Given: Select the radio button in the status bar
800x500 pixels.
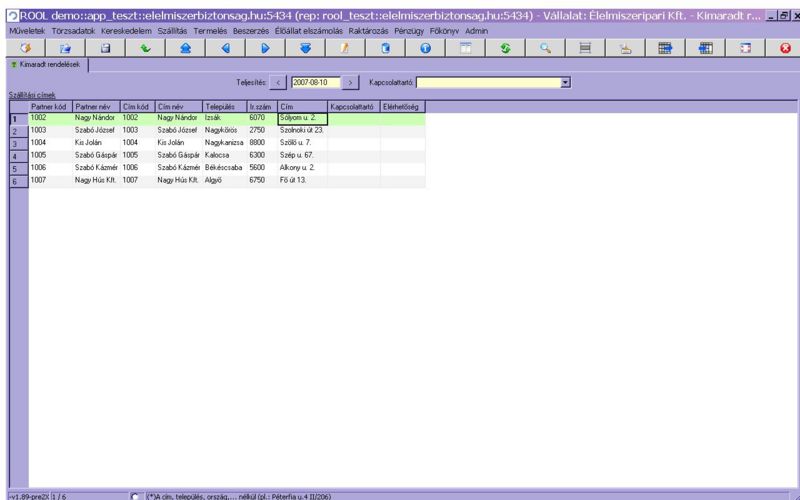Looking at the screenshot, I should tap(135, 495).
